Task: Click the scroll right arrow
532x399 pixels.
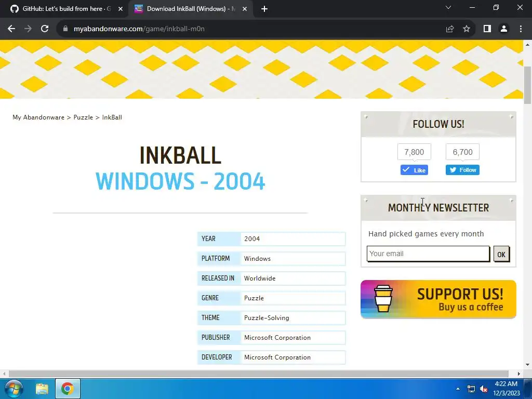Action: coord(519,374)
